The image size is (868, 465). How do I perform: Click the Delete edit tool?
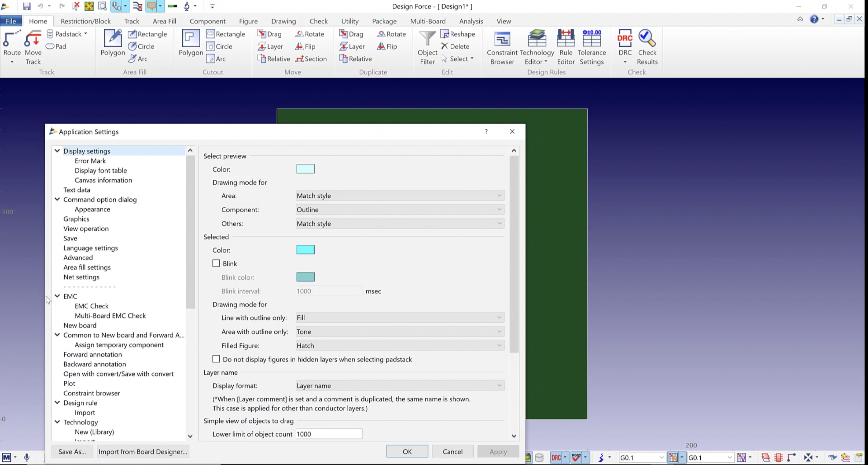click(x=455, y=46)
